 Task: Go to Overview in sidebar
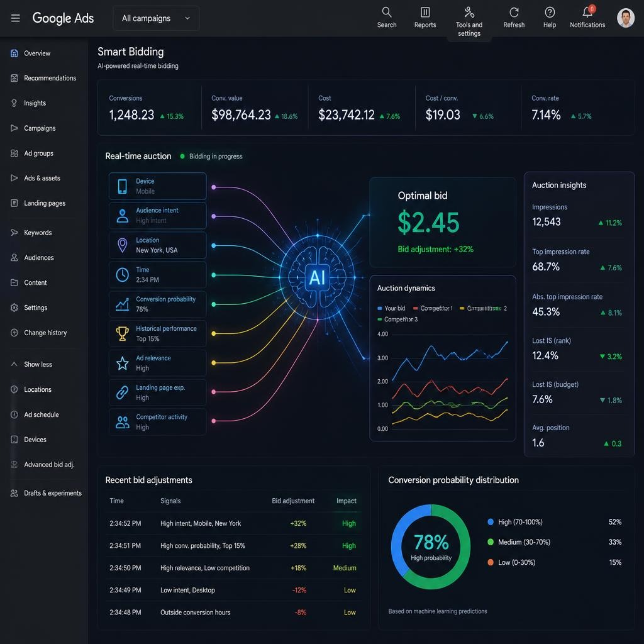(x=31, y=53)
